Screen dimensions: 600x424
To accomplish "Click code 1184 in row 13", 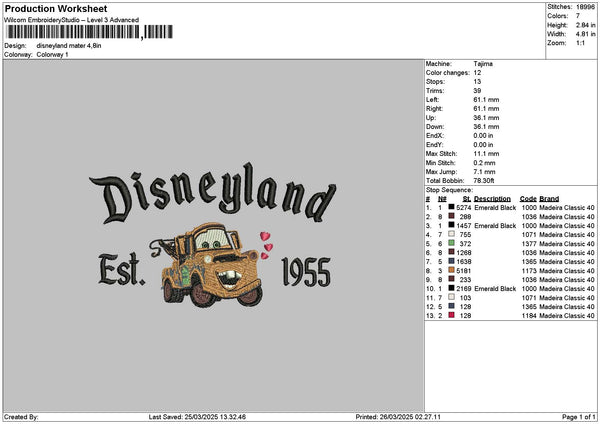I will [529, 316].
